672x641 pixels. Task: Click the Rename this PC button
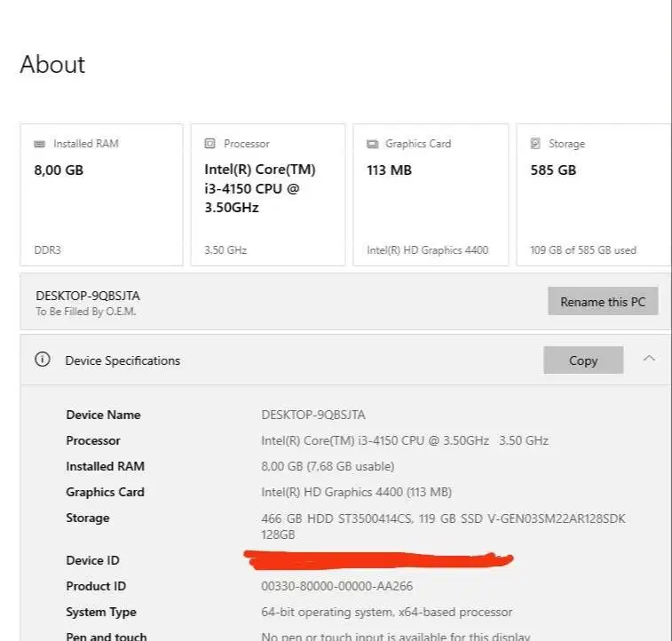pyautogui.click(x=603, y=301)
